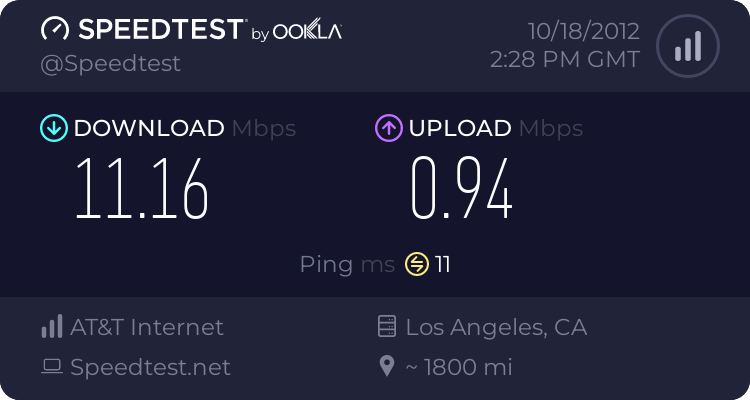Open the @Speedtest handle link
Viewport: 750px width, 400px height.
pos(110,64)
